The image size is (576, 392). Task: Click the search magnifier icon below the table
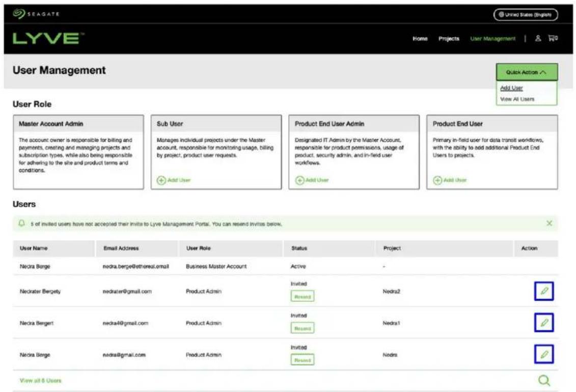click(x=544, y=380)
